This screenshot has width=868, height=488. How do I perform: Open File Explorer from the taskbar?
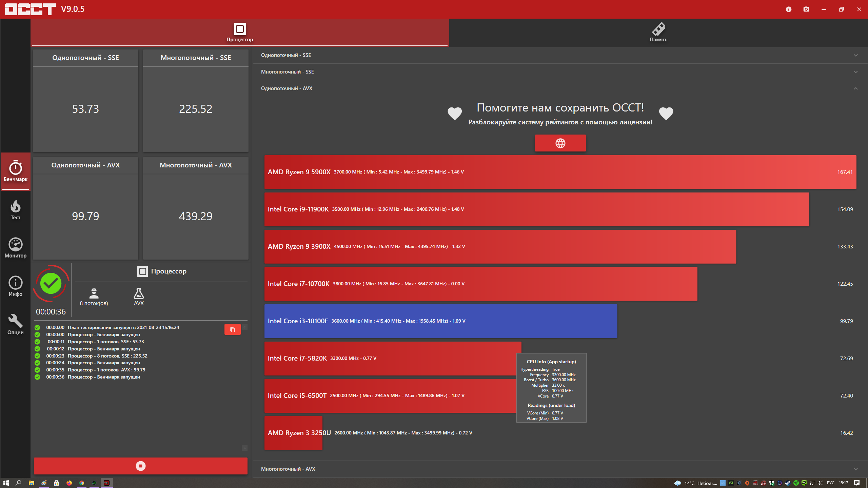pyautogui.click(x=31, y=483)
